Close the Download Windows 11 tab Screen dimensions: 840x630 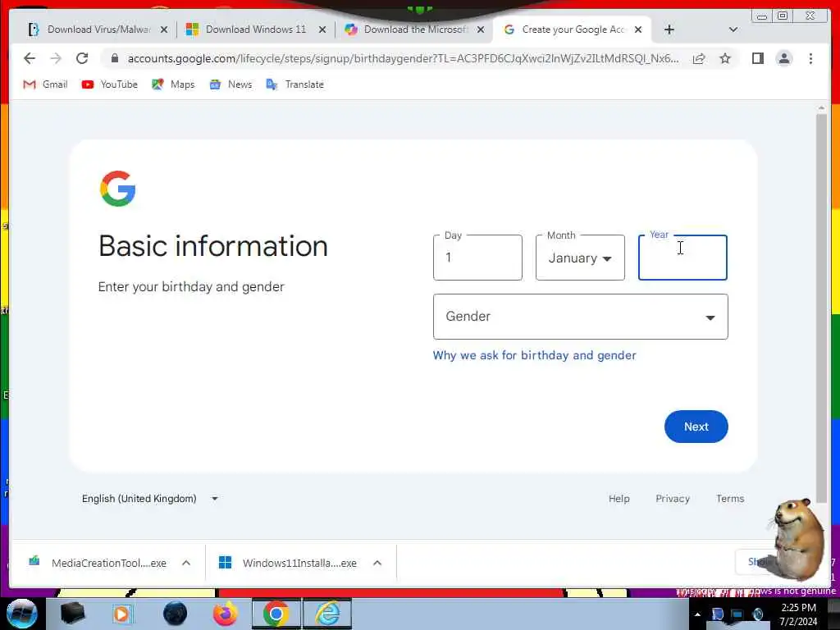point(322,30)
